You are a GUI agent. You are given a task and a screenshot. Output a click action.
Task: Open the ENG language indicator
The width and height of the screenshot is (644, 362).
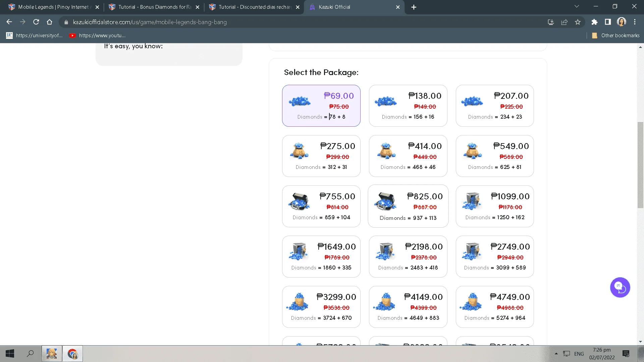579,354
